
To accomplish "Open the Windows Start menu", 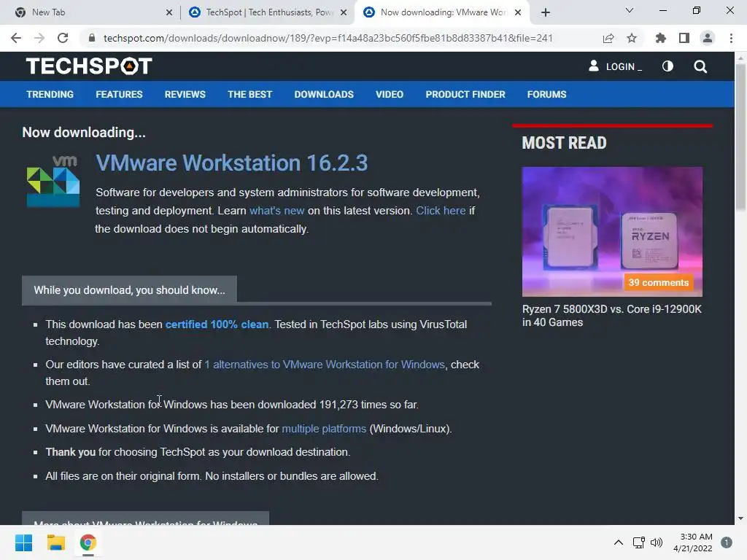I will tap(23, 542).
